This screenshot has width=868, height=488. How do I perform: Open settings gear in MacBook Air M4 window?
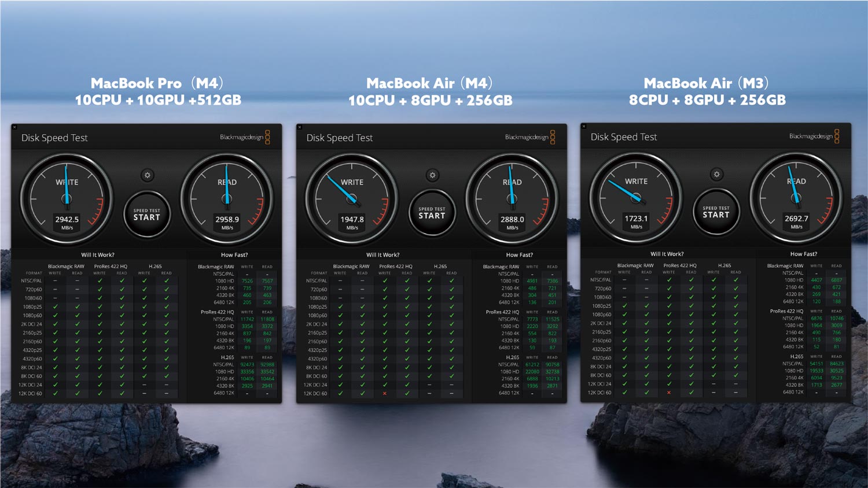(432, 175)
